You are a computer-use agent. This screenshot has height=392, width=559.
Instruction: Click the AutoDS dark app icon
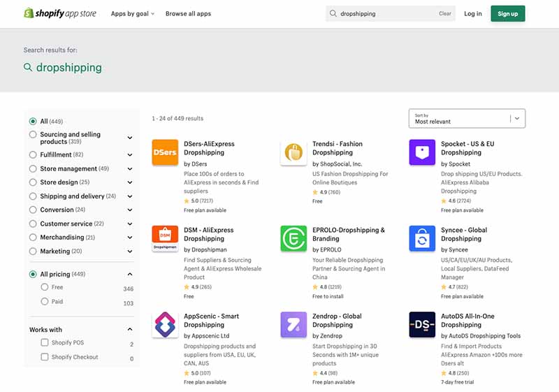[x=422, y=325]
